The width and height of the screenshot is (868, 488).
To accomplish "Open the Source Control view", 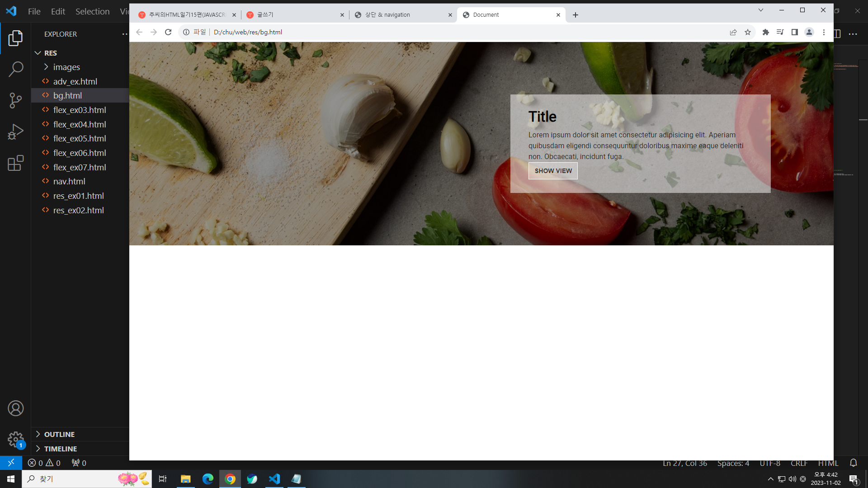I will pyautogui.click(x=15, y=100).
